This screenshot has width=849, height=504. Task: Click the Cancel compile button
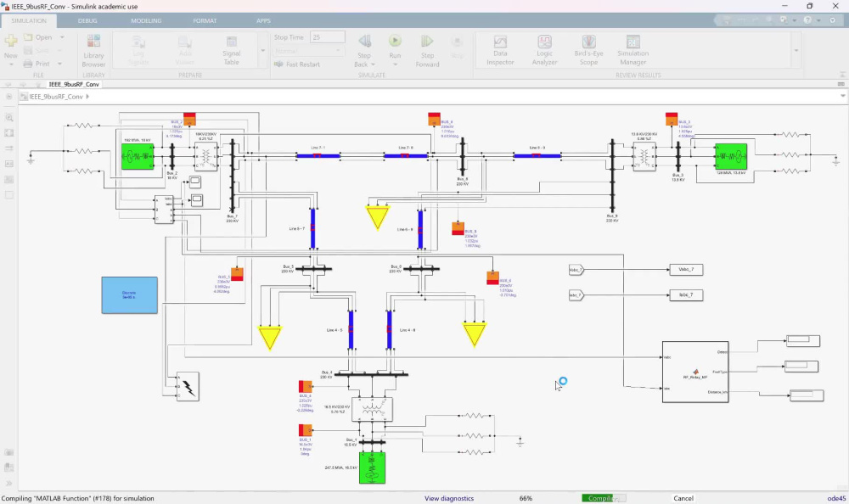coord(683,499)
